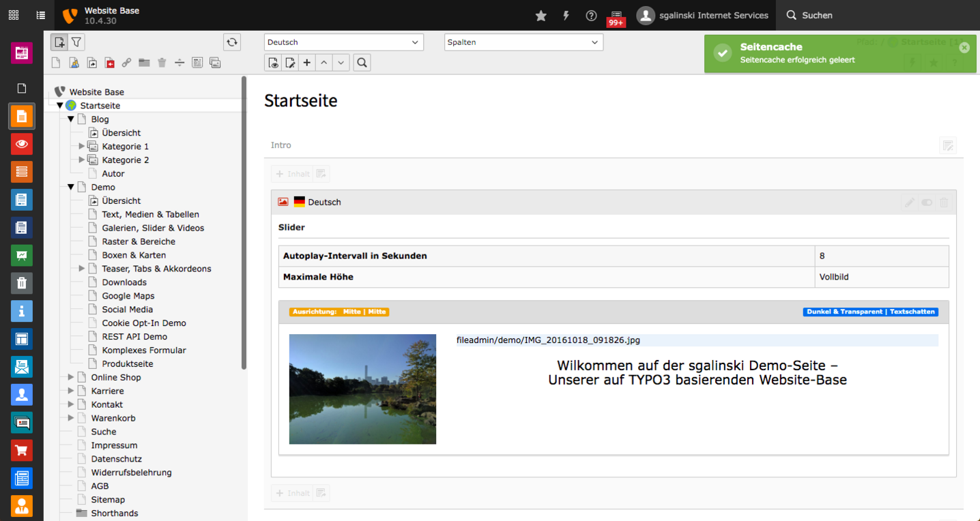Refresh the page tree with the reload icon
The image size is (980, 521).
pos(231,42)
